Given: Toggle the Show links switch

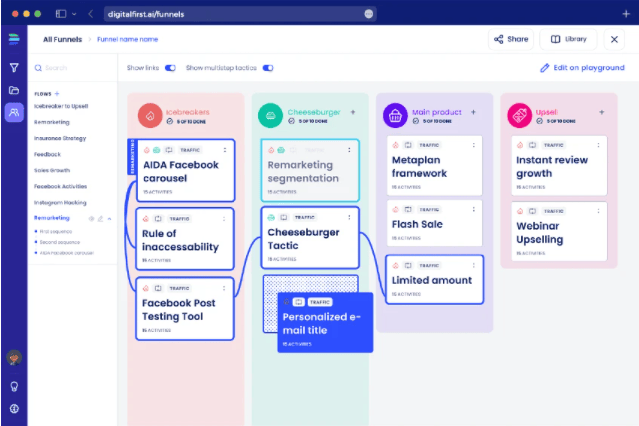Looking at the screenshot, I should [170, 68].
